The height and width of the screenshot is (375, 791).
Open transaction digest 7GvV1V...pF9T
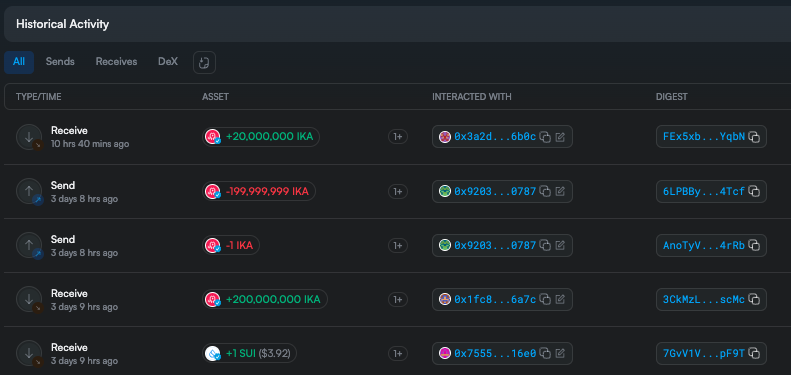click(704, 353)
